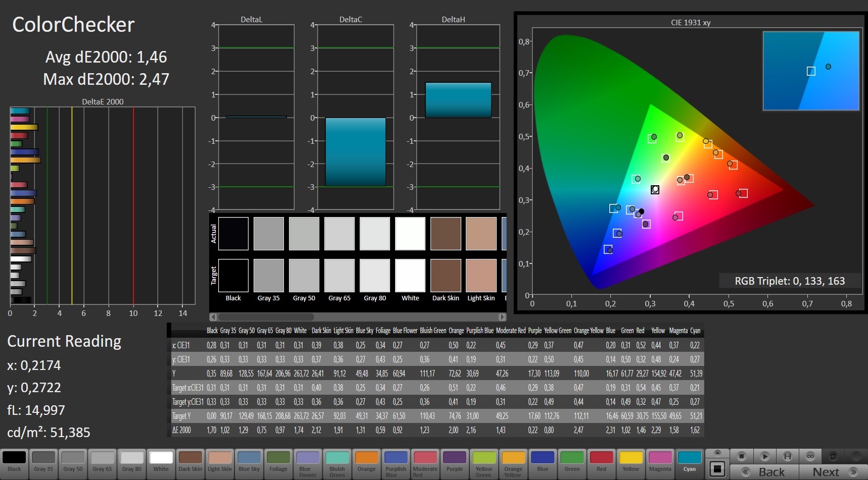Pick the Orange Yellow patch button
This screenshot has width=868, height=480.
pos(513,463)
